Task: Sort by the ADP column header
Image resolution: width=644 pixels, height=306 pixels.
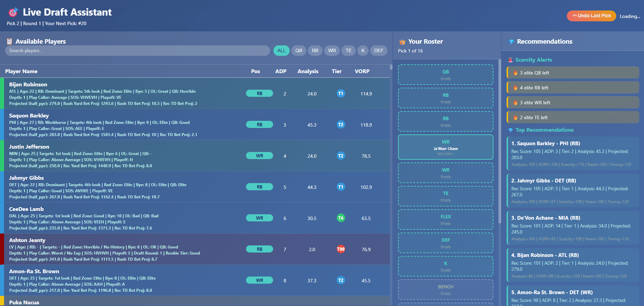Action: point(281,71)
